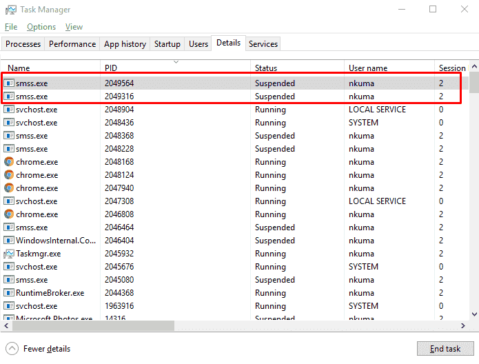Viewport: 479px width, 364px height.
Task: Click Chrome icon in PID 2047940 row
Action: coord(9,188)
